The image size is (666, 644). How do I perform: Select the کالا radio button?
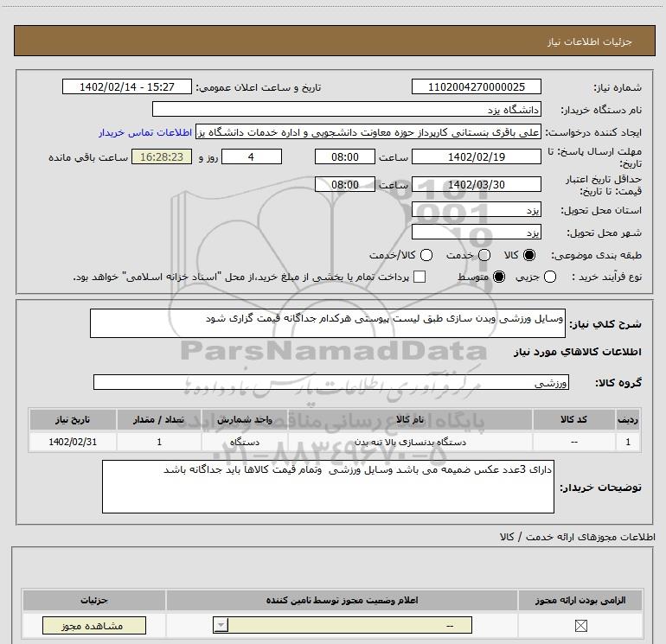(529, 255)
